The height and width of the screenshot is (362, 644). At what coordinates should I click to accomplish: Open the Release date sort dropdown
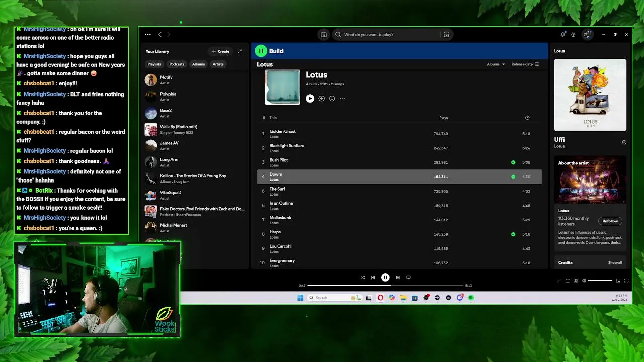coord(525,64)
